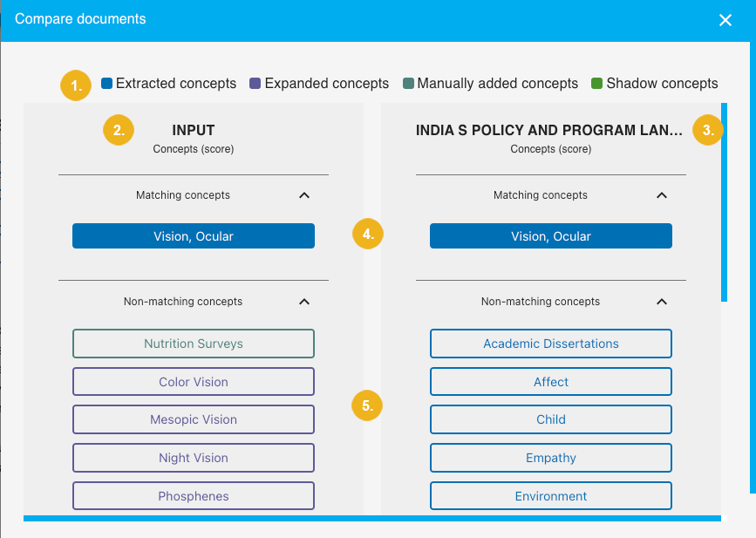
Task: Close the Compare documents dialog
Action: coord(725,20)
